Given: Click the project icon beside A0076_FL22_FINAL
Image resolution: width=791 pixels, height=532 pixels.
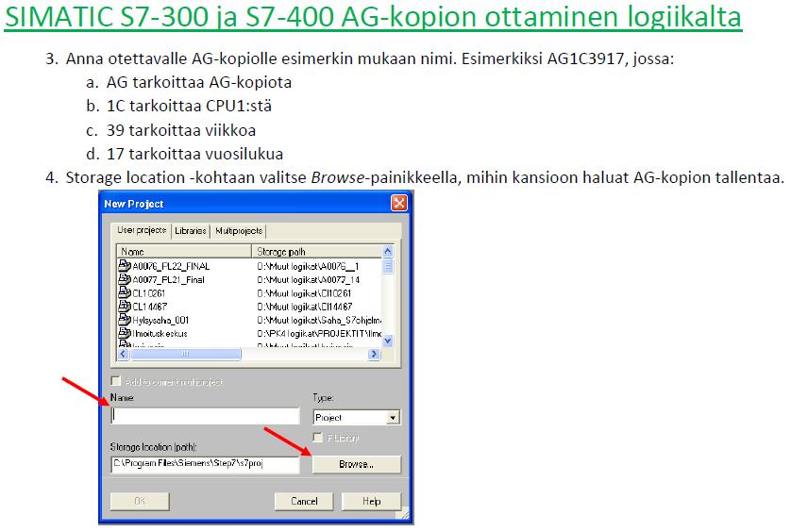Looking at the screenshot, I should [x=124, y=266].
